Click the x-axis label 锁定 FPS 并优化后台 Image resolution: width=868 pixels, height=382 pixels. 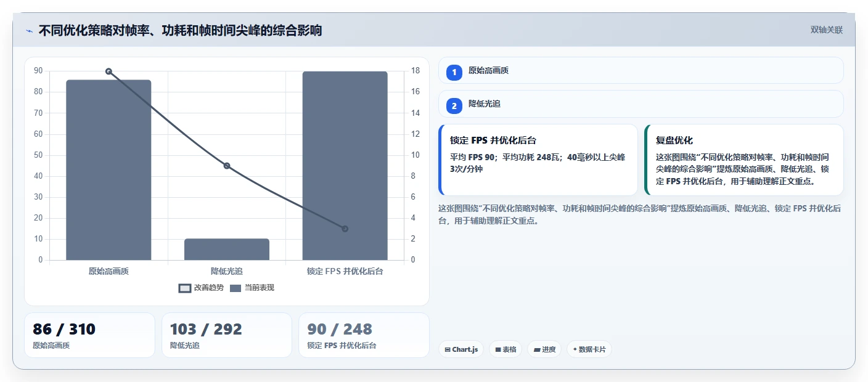click(x=345, y=271)
